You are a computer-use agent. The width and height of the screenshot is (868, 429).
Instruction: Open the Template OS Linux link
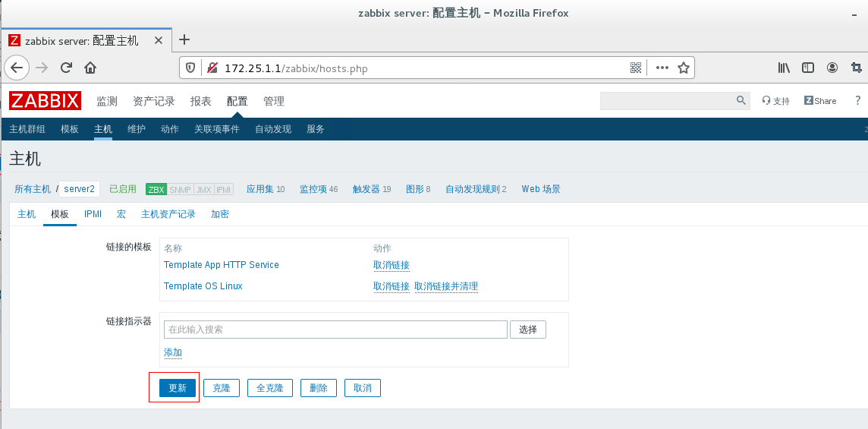pyautogui.click(x=203, y=286)
